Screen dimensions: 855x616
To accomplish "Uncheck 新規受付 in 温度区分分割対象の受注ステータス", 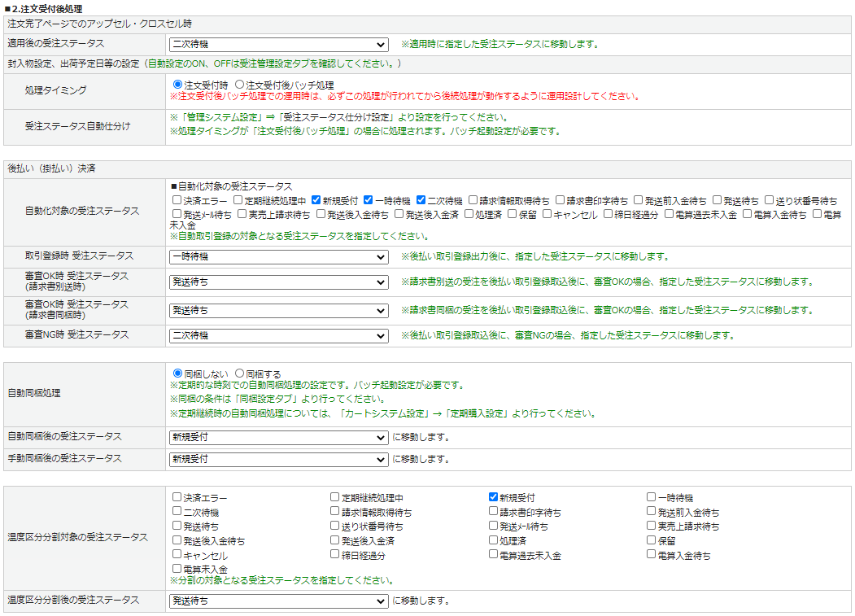I will [x=494, y=497].
